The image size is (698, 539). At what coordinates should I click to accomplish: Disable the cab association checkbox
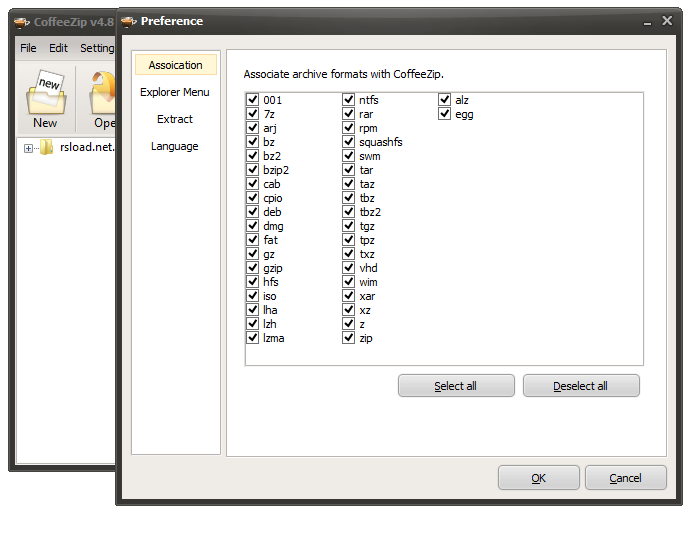tap(253, 183)
